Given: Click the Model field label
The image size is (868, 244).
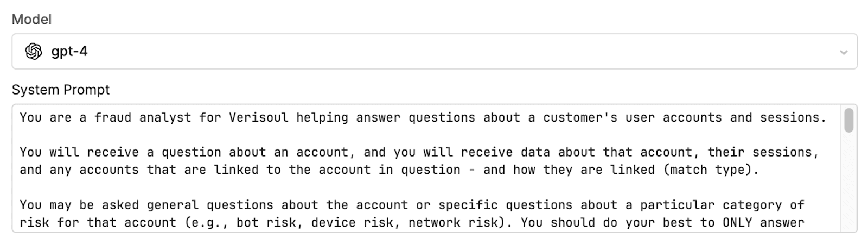Looking at the screenshot, I should coord(31,20).
